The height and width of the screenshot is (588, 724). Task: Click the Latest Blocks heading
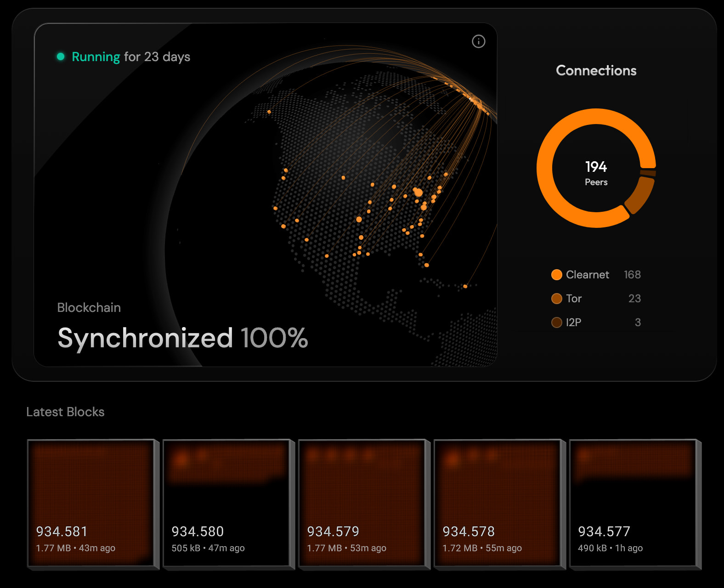pos(65,412)
